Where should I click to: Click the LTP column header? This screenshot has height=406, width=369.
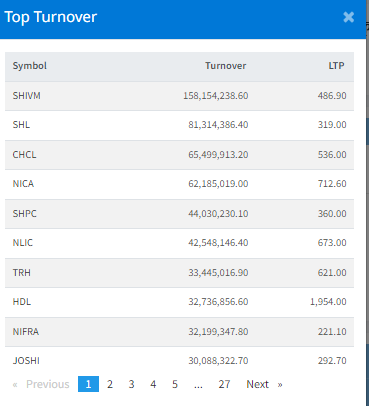pyautogui.click(x=336, y=66)
